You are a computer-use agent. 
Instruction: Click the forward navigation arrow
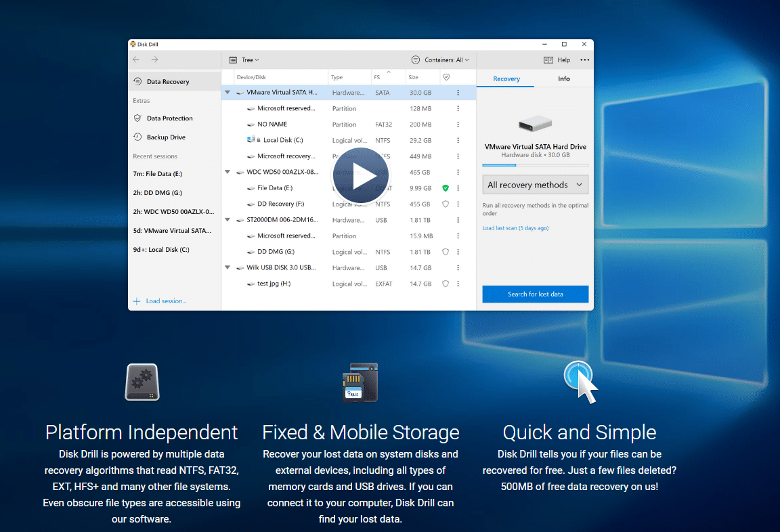[154, 60]
